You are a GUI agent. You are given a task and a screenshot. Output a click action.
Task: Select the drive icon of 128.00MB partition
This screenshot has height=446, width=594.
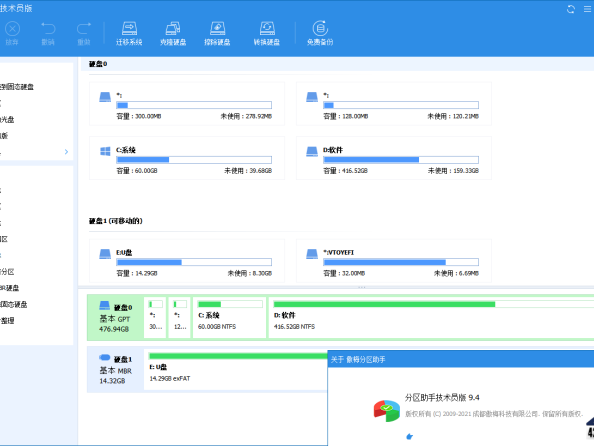pos(312,97)
